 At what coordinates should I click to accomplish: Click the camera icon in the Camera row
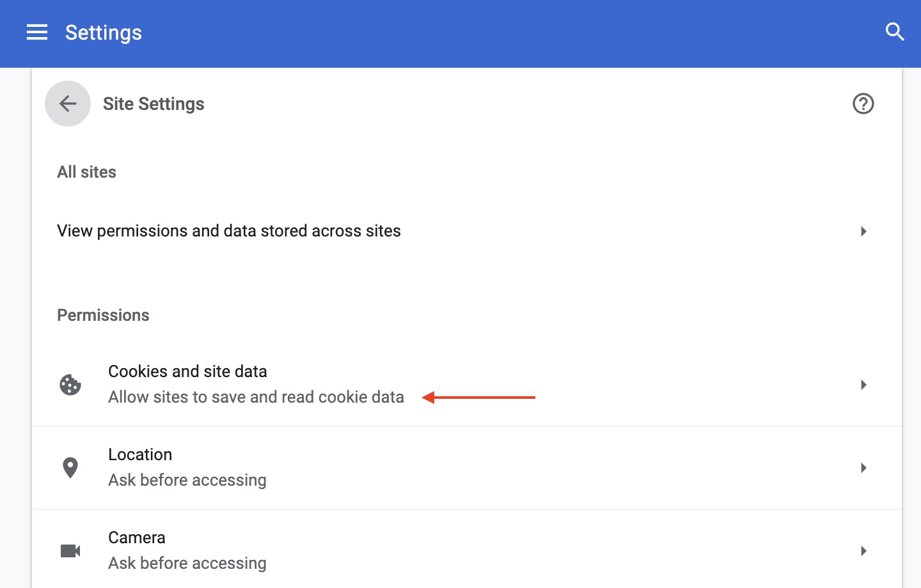[x=70, y=550]
